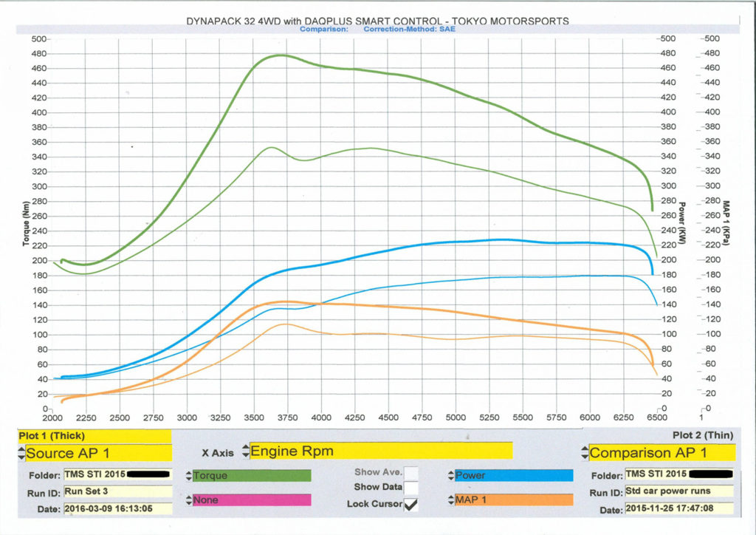Enable the Show Data checkbox
This screenshot has width=756, height=535.
pos(412,487)
